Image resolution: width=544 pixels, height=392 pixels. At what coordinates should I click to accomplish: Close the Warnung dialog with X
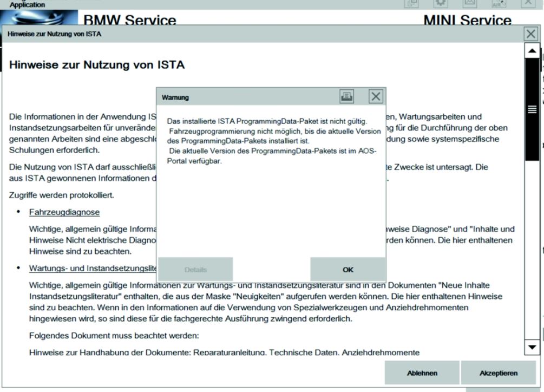pos(376,97)
